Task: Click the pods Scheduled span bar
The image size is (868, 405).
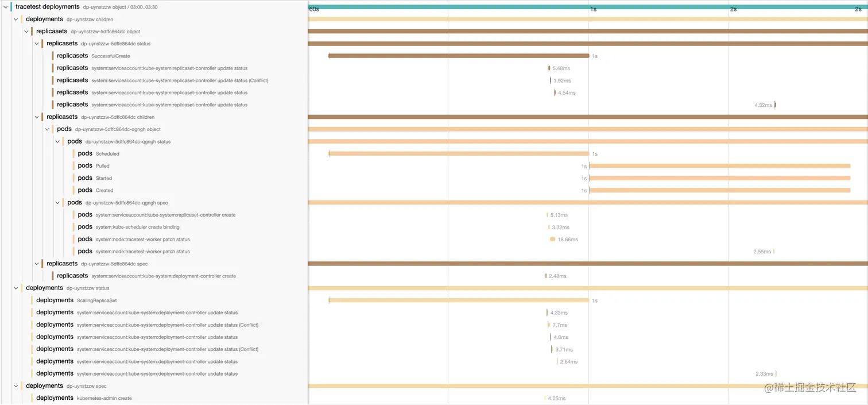Action: [x=459, y=153]
